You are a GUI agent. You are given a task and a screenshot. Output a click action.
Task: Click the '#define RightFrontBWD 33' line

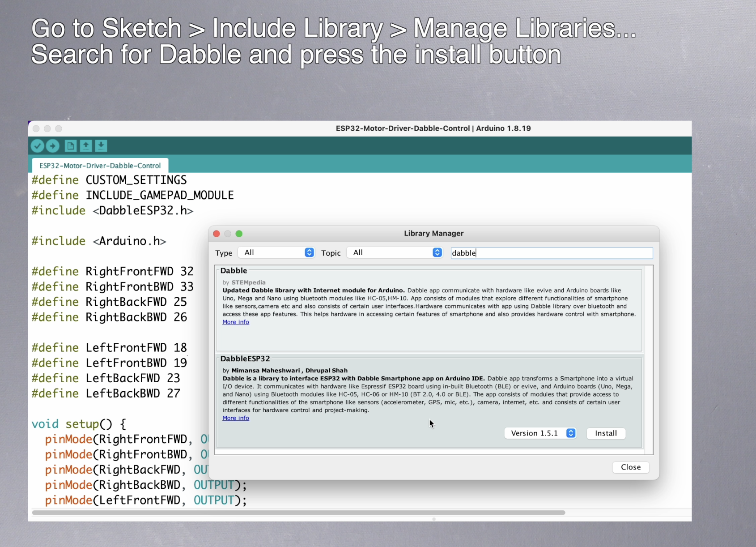coord(112,286)
